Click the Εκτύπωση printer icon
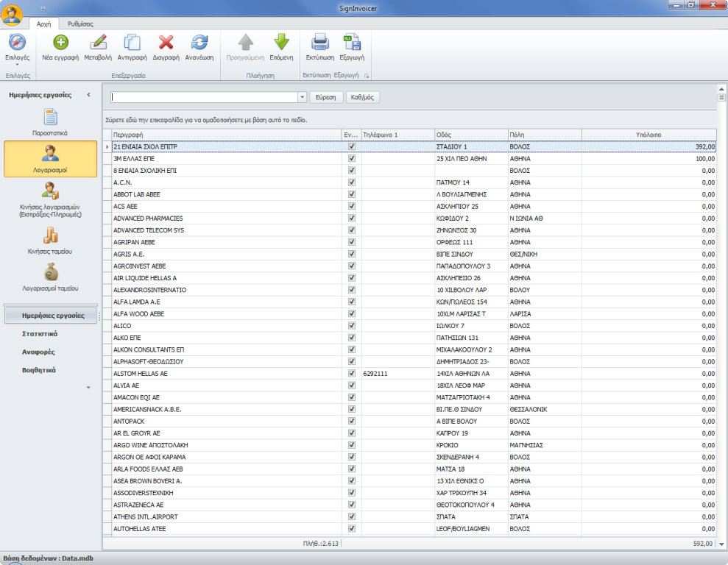The image size is (728, 565). [320, 42]
